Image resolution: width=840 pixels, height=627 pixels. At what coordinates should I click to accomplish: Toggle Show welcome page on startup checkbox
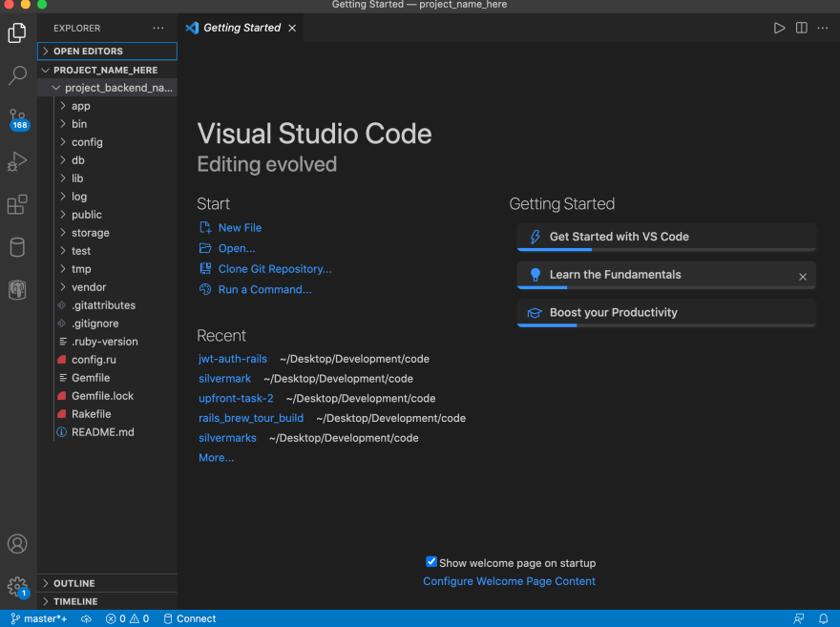[x=431, y=562]
